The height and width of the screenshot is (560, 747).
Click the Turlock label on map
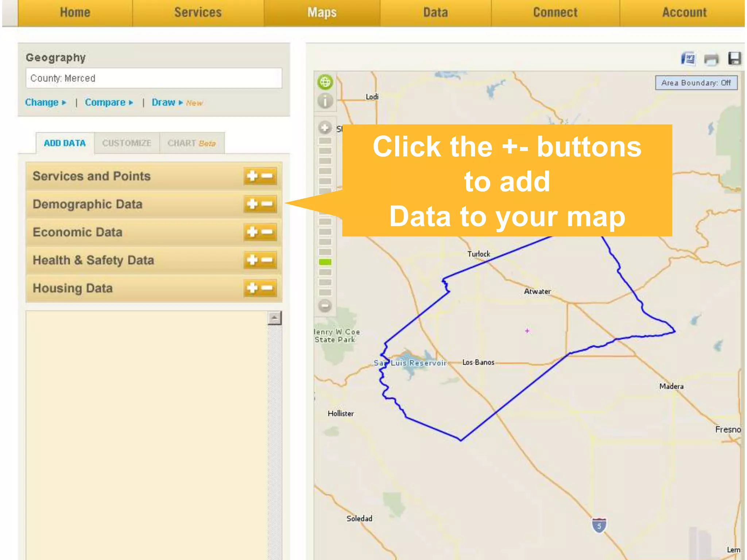click(x=479, y=254)
